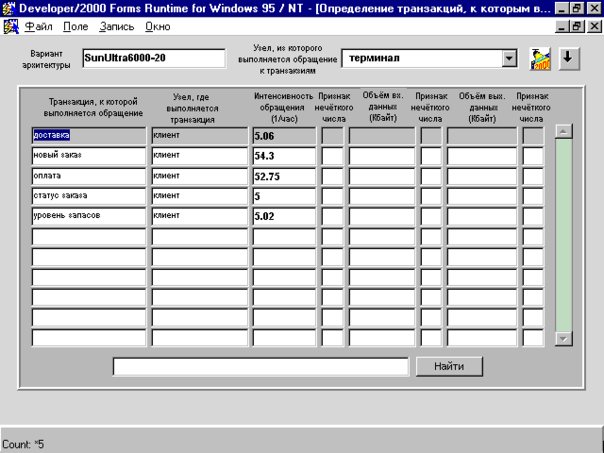The width and height of the screenshot is (604, 453).
Task: Minimize the Forms Runtime main window
Action: [562, 8]
